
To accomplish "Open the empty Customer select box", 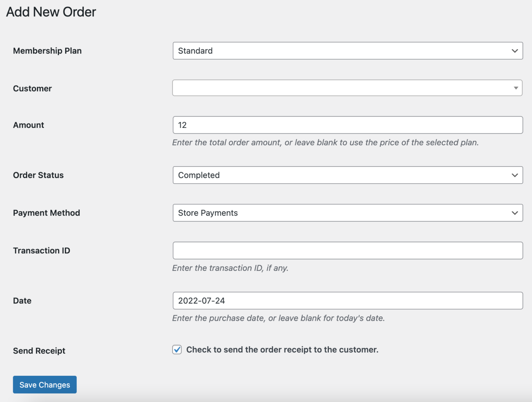I will point(347,88).
